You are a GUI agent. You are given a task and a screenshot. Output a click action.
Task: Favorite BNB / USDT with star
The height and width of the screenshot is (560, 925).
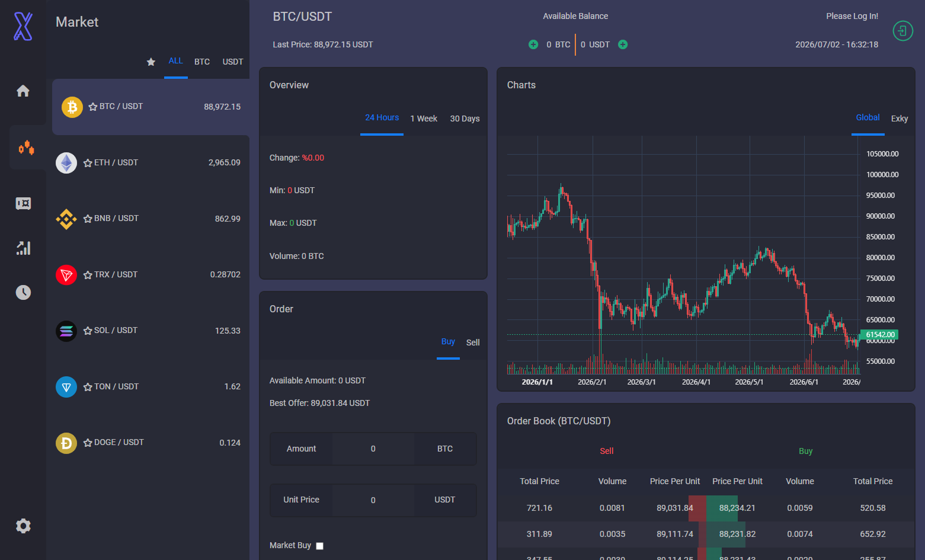(x=88, y=219)
